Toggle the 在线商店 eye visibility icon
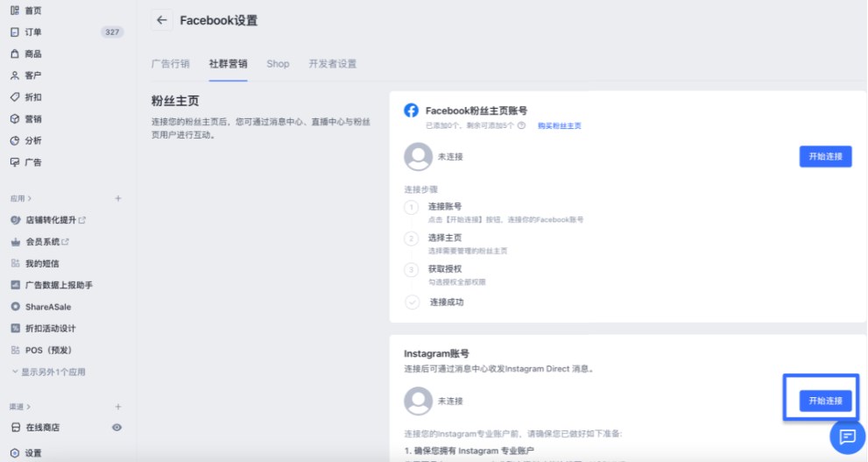The image size is (868, 462). (116, 427)
